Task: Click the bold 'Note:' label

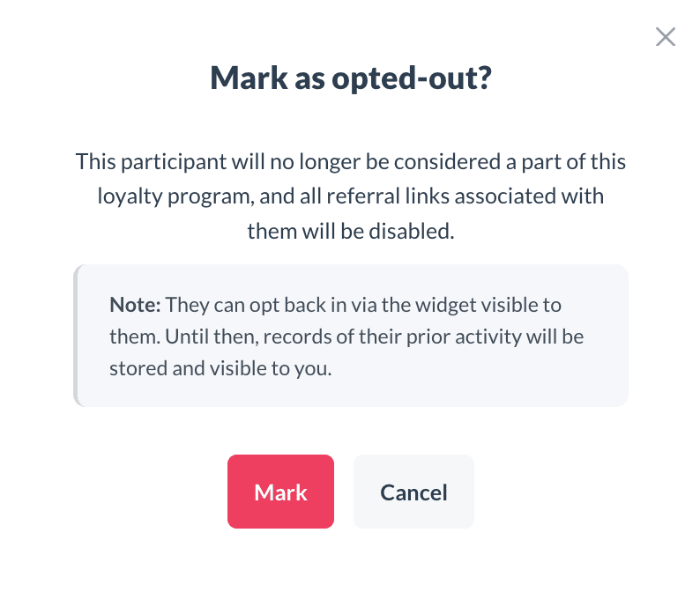Action: 135,306
